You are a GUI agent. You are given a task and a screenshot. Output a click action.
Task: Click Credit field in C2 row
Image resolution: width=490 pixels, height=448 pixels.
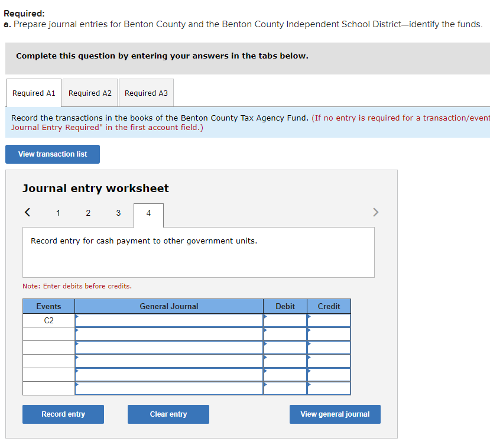(329, 320)
